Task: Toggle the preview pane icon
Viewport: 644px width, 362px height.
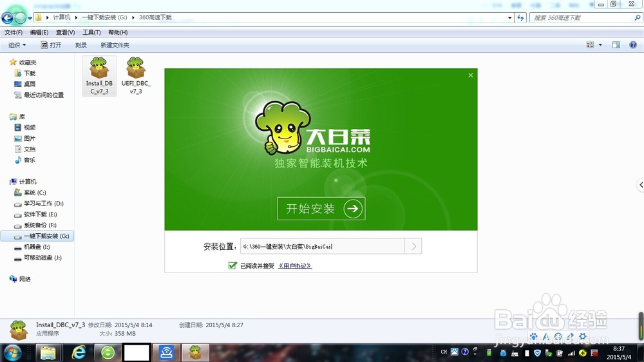Action: [x=616, y=45]
